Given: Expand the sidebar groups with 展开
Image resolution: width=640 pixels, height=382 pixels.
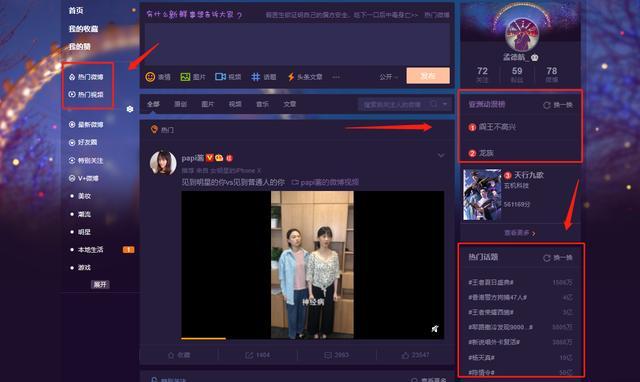Looking at the screenshot, I should point(100,284).
